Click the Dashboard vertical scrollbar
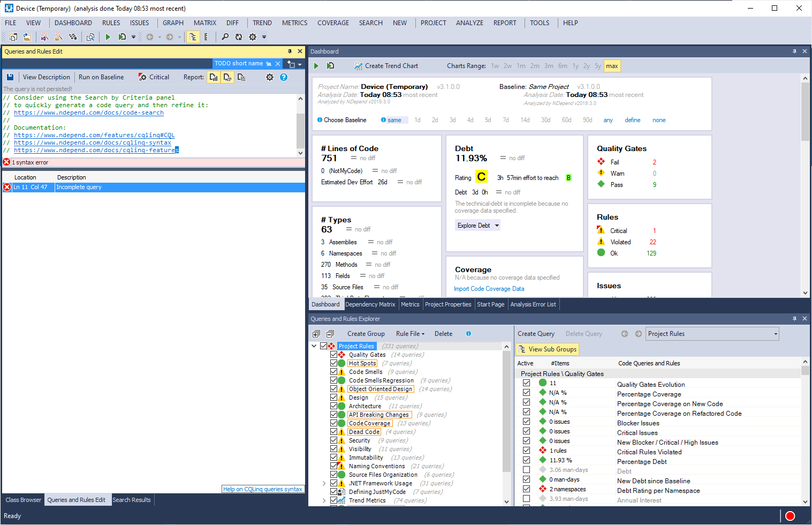This screenshot has width=812, height=525. tap(805, 185)
